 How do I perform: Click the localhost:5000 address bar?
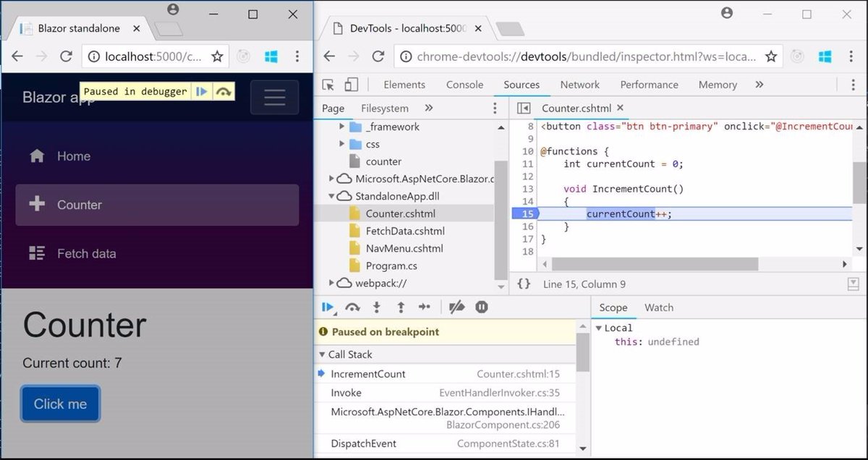153,56
